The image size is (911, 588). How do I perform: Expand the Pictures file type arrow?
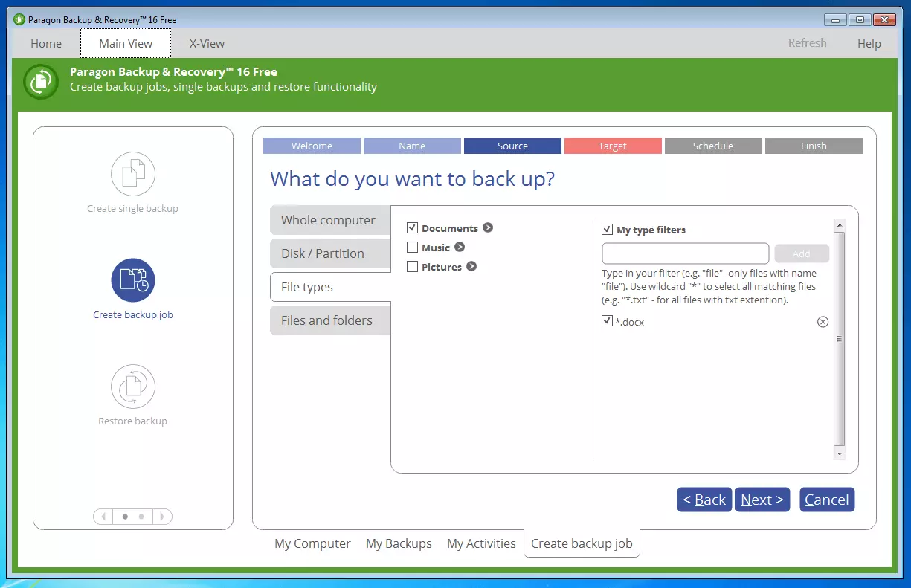tap(471, 267)
